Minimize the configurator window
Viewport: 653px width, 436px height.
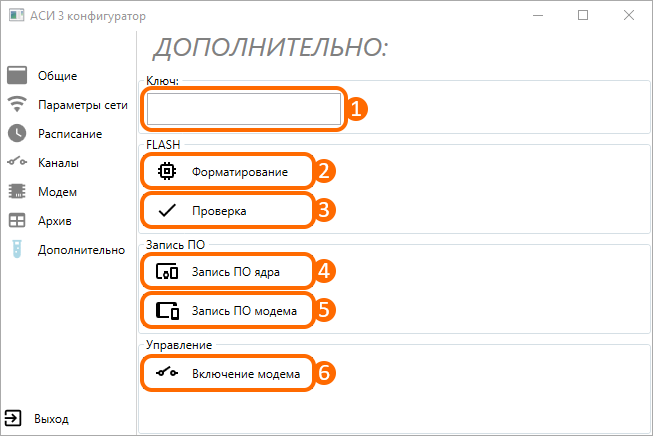click(538, 15)
